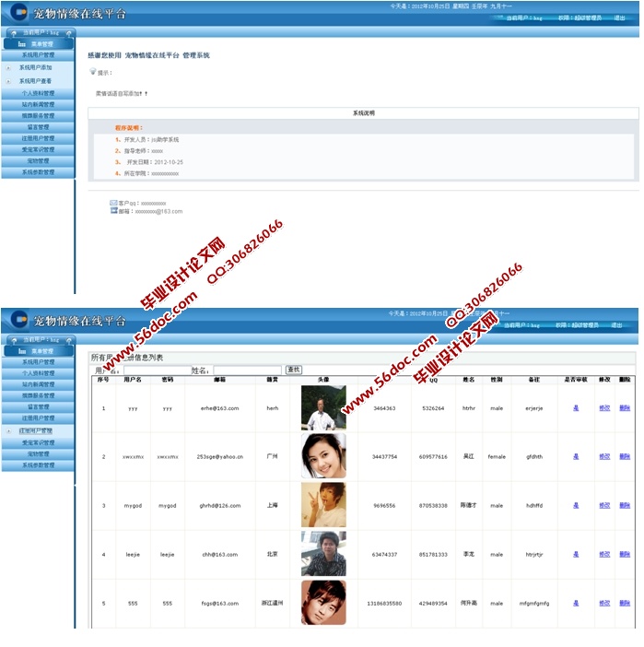Expand 系统用户添加 in the sidebar
644x647 pixels.
pyautogui.click(x=36, y=68)
